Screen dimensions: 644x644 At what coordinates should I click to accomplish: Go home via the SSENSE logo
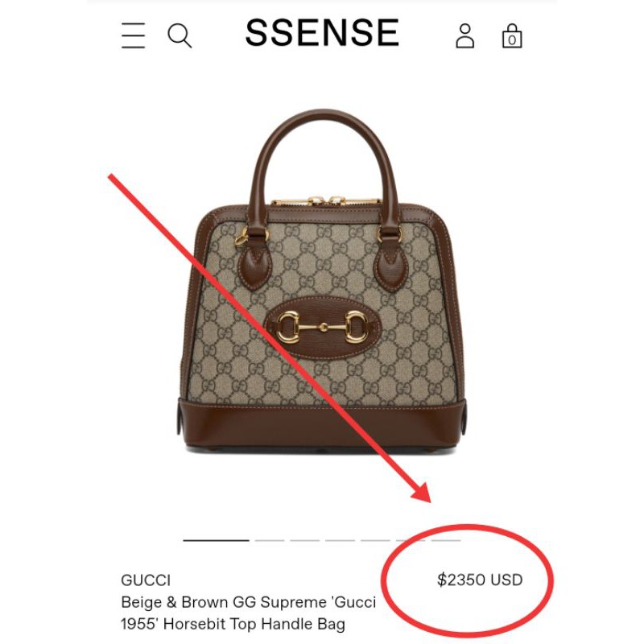point(322,32)
